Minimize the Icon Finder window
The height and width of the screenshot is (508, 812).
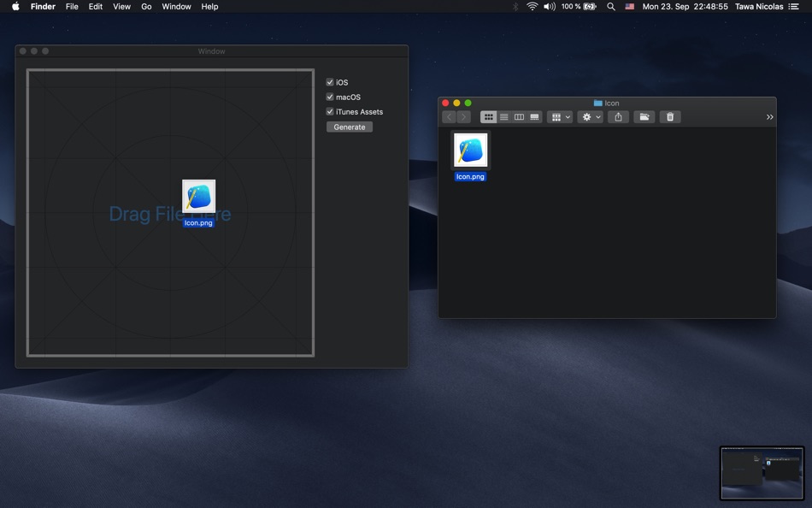(x=456, y=103)
